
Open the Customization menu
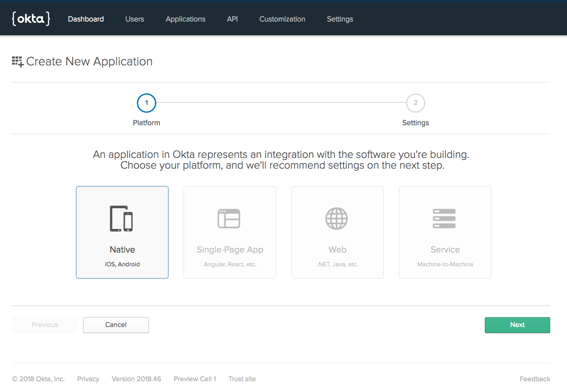click(x=282, y=19)
